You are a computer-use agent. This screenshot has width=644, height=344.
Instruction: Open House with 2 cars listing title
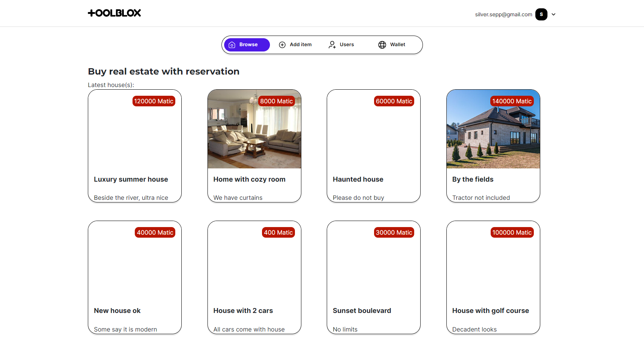point(243,311)
